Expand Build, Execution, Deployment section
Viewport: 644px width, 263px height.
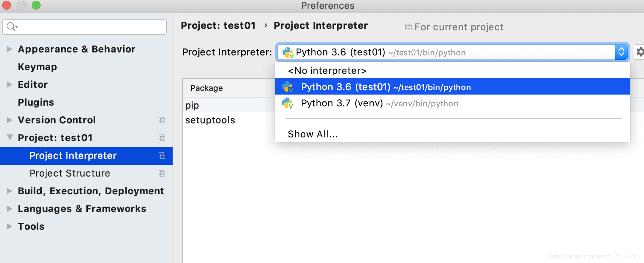[9, 191]
